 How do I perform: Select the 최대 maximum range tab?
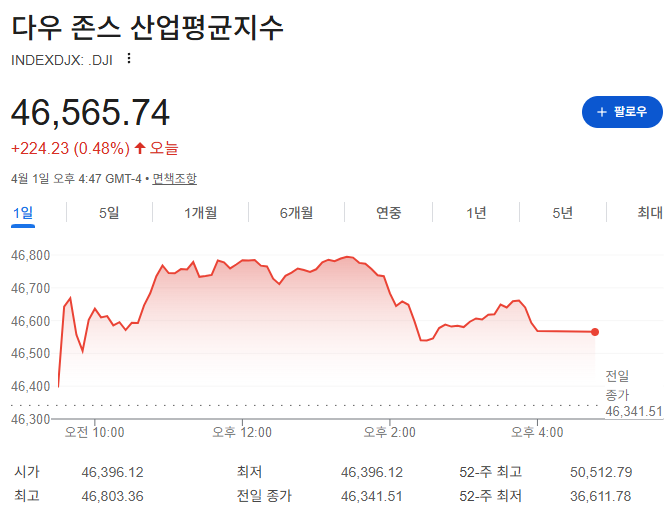(650, 212)
